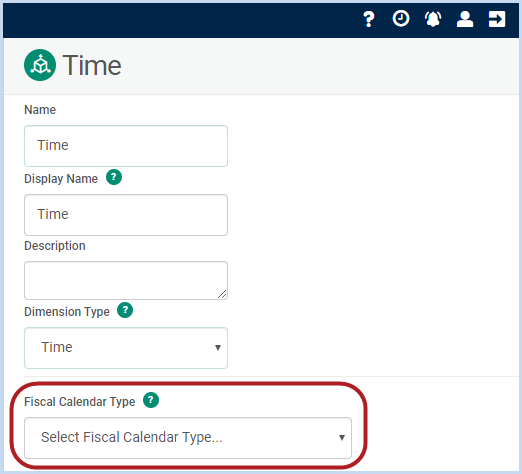The height and width of the screenshot is (474, 522).
Task: Show notifications via the bell icon
Action: point(433,19)
